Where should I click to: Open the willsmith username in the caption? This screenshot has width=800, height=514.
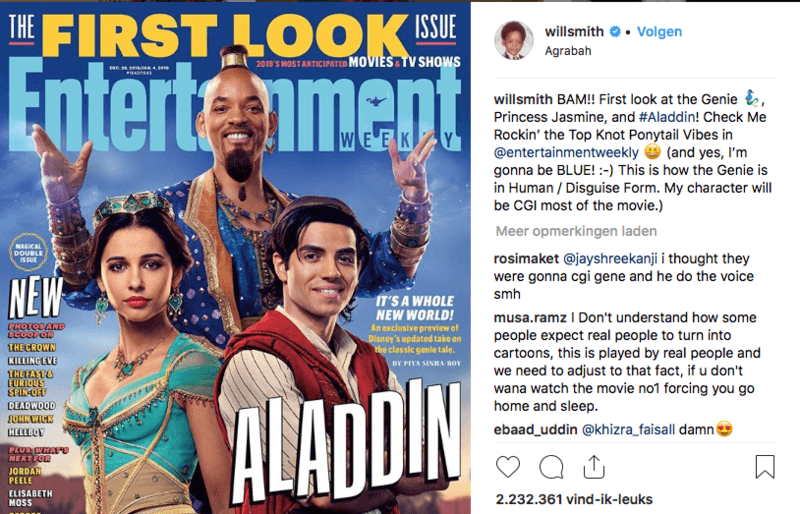pyautogui.click(x=523, y=99)
